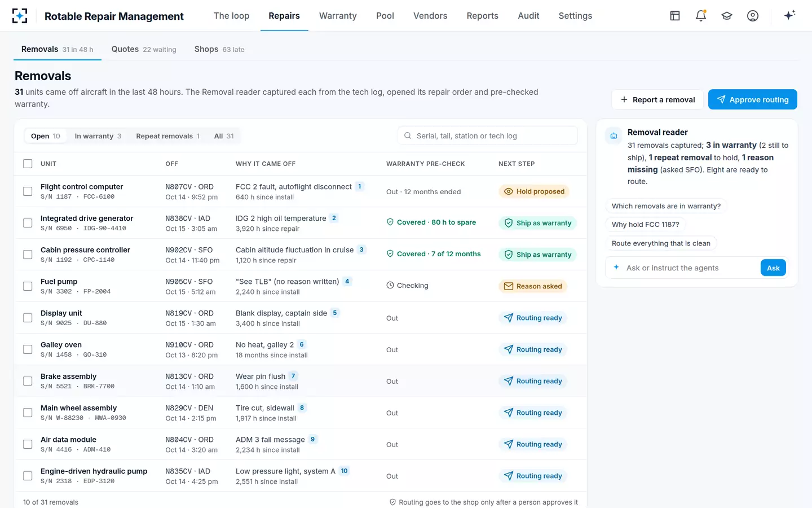Click tech log badge 8 for tire cut
The width and height of the screenshot is (812, 508).
[302, 408]
